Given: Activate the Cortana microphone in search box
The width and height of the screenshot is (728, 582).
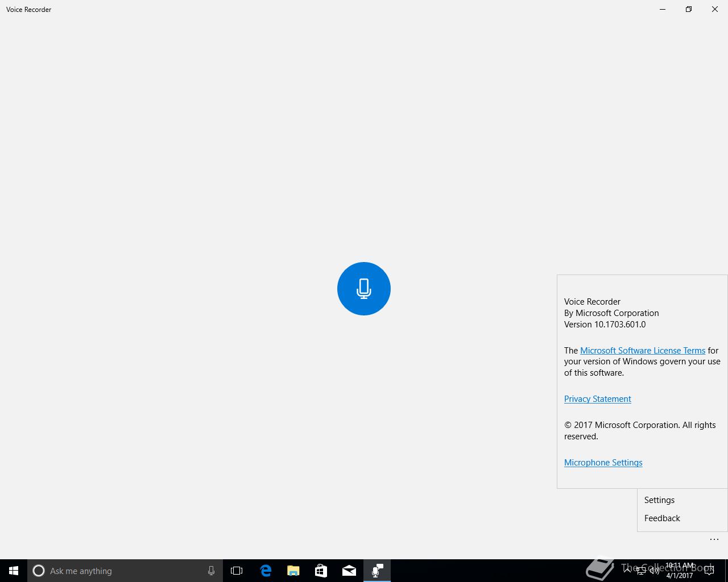Looking at the screenshot, I should pos(211,571).
